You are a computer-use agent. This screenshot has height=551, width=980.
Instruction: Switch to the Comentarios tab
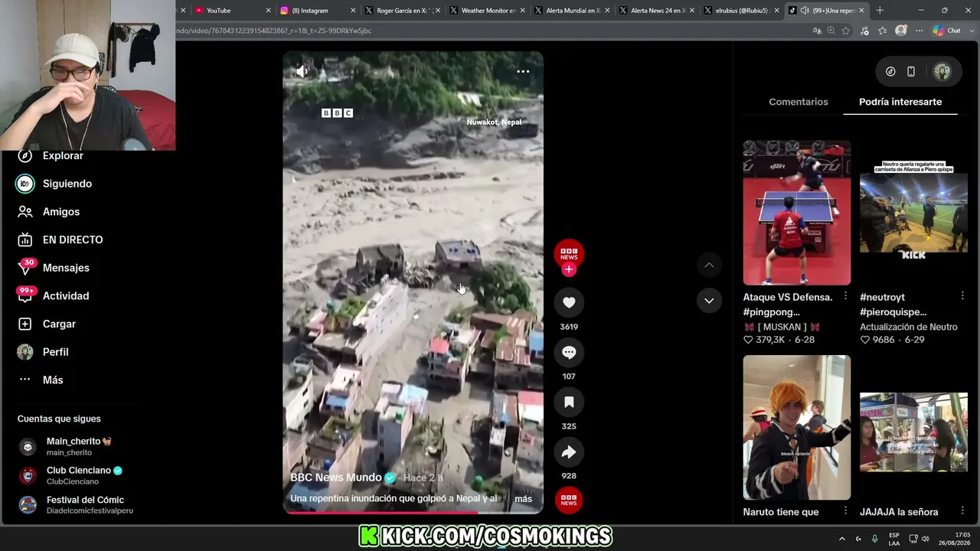(x=799, y=102)
